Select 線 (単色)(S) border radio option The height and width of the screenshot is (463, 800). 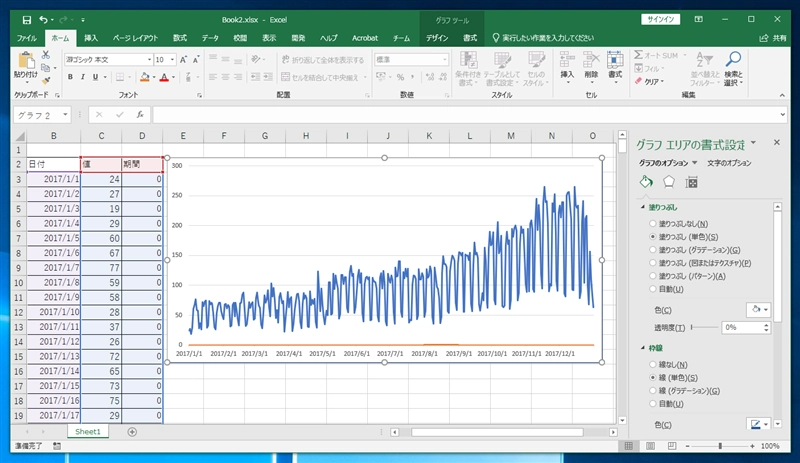(x=653, y=378)
